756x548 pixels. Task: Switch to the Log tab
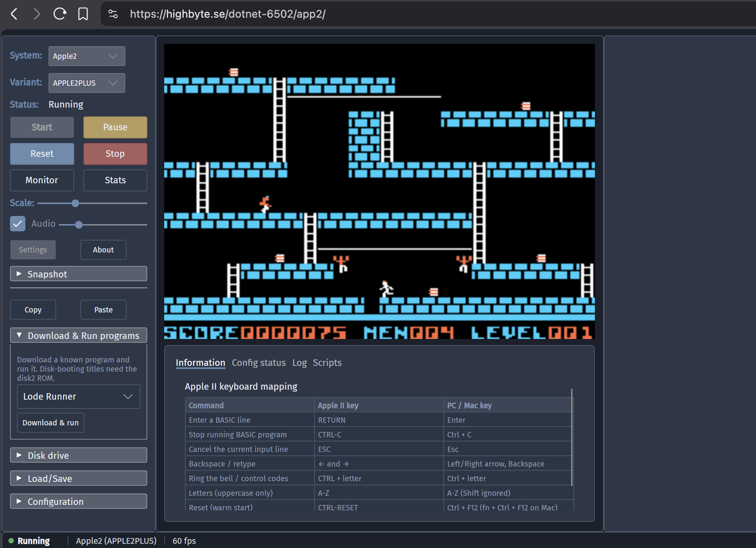[299, 363]
